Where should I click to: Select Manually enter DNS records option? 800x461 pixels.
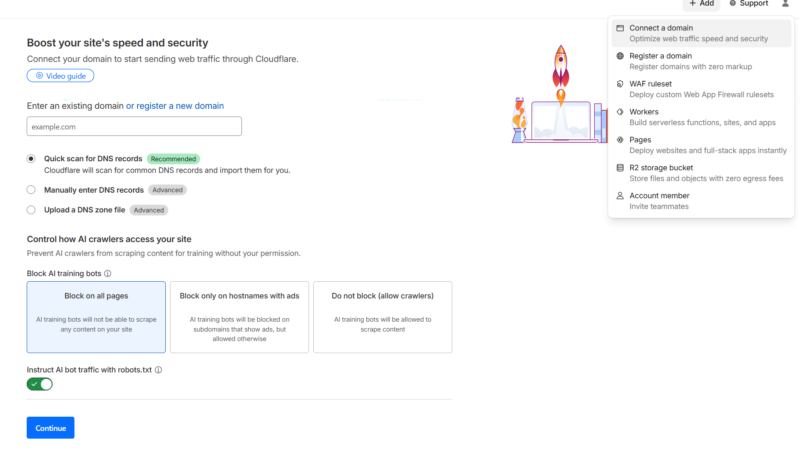31,190
